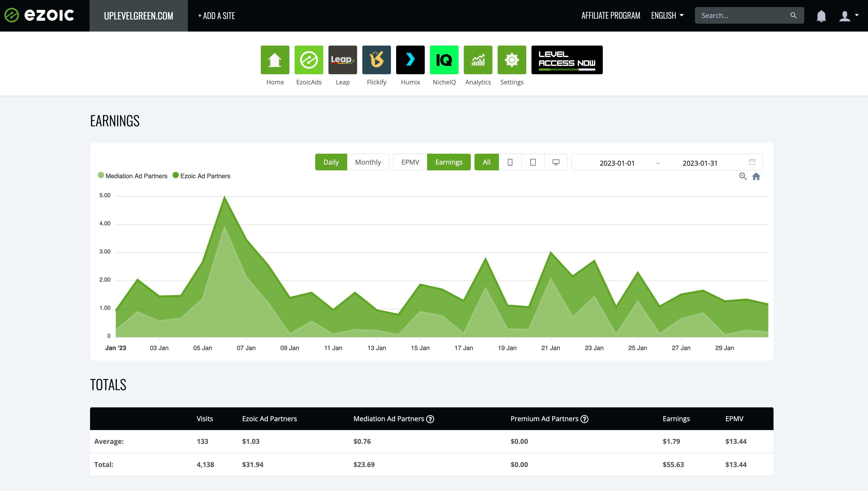Click the 21 Jan axis label
This screenshot has width=868, height=491.
tap(550, 348)
